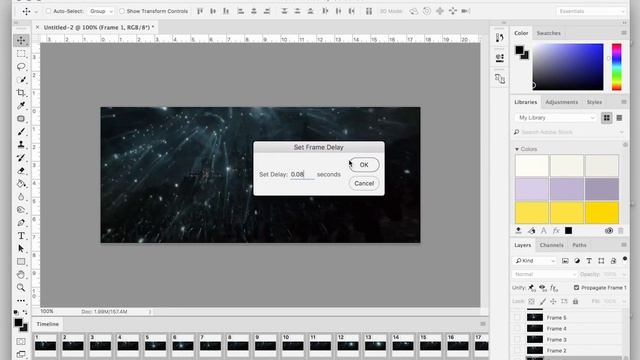This screenshot has width=640, height=360.
Task: Select the Crop tool
Action: (21, 93)
